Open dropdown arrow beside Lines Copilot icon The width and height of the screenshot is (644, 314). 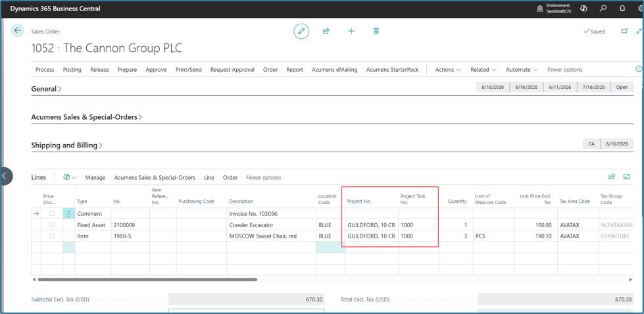coord(74,178)
